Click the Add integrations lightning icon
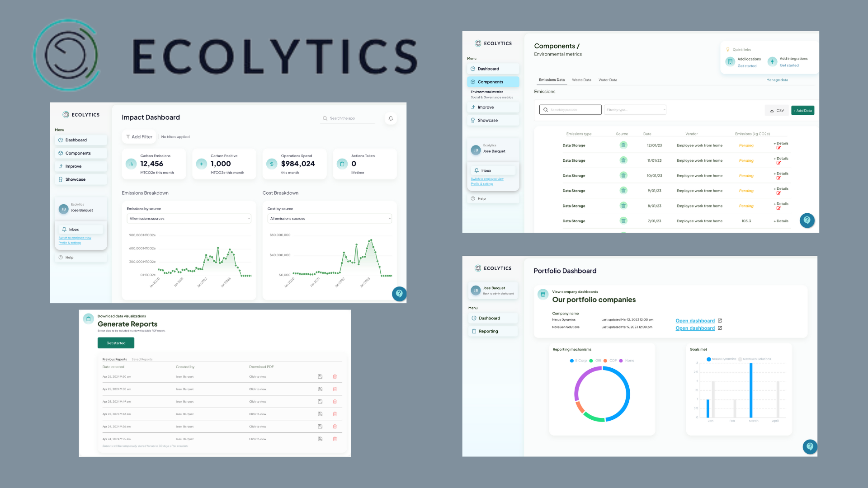 coord(772,61)
